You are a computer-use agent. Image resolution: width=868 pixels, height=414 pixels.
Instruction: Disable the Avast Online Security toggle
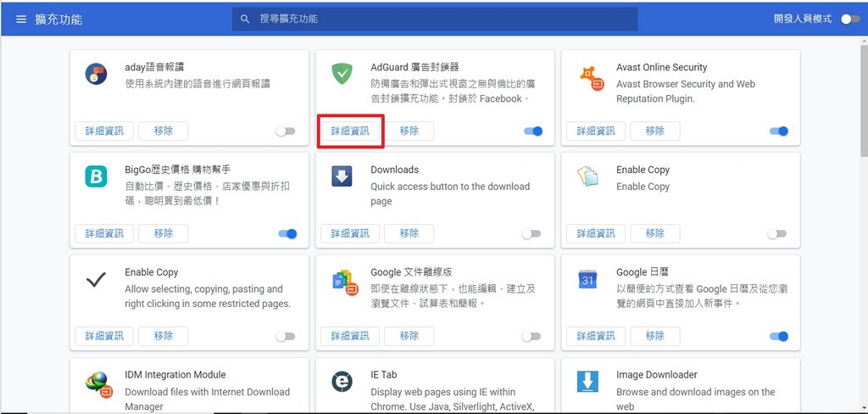click(x=778, y=131)
